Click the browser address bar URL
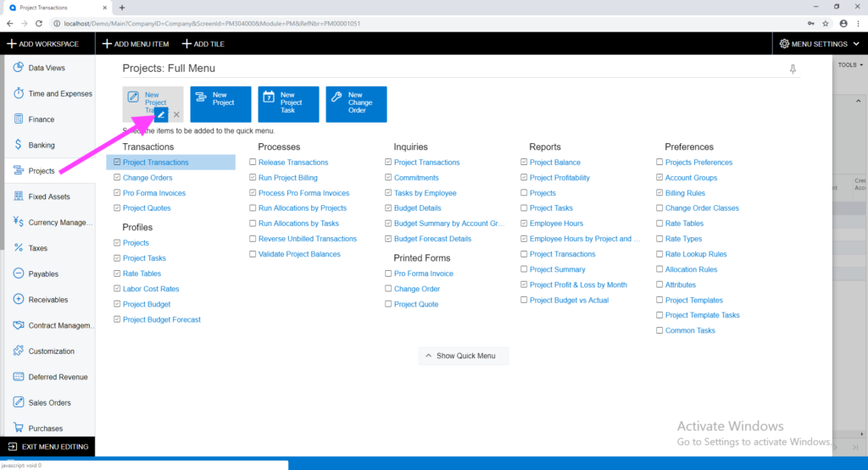 tap(212, 23)
